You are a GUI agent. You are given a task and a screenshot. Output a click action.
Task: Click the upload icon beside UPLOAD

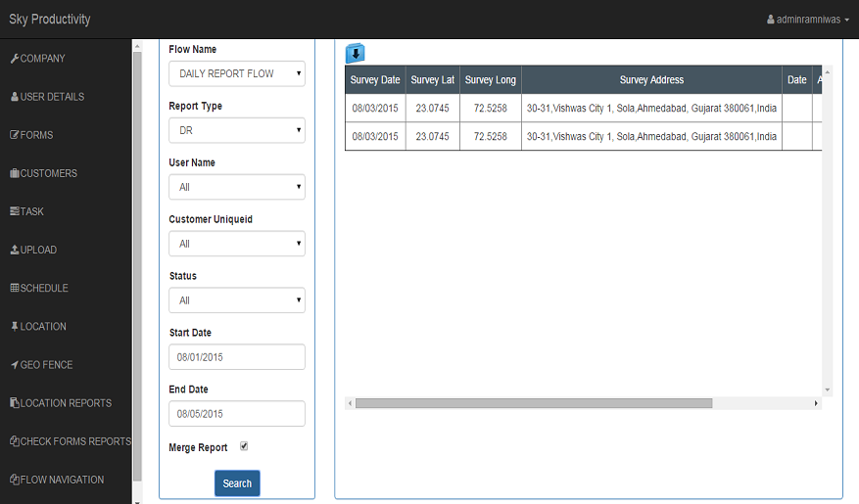15,250
